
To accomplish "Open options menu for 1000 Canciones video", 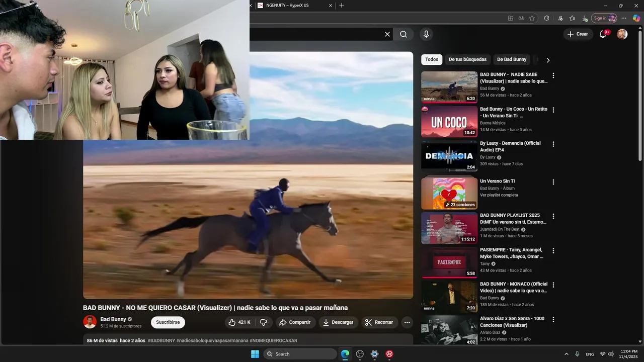I will [x=553, y=319].
